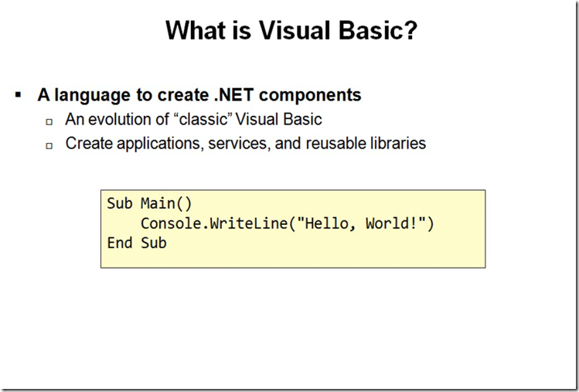Click the bullet 'A language to create .NET components'
This screenshot has width=579, height=392.
(199, 95)
